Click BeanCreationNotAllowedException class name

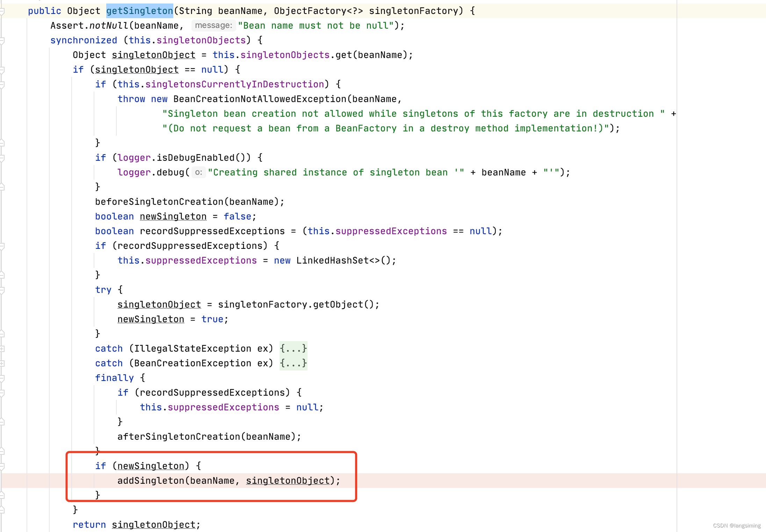pyautogui.click(x=259, y=99)
